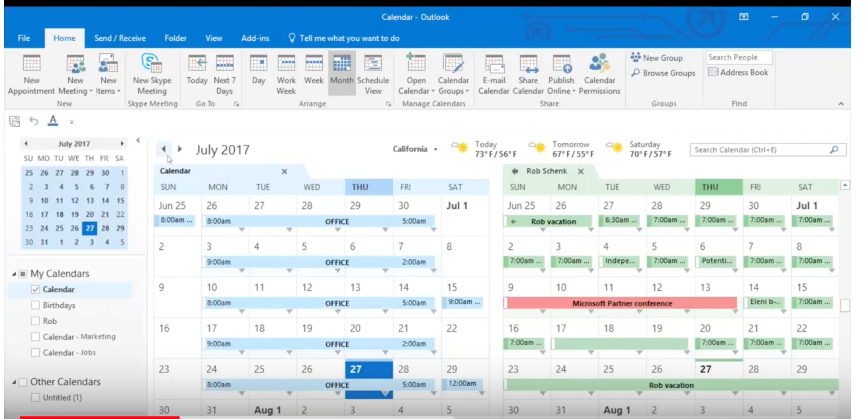Screen dimensions: 868x419
Task: Click Share Calendar
Action: click(x=528, y=75)
